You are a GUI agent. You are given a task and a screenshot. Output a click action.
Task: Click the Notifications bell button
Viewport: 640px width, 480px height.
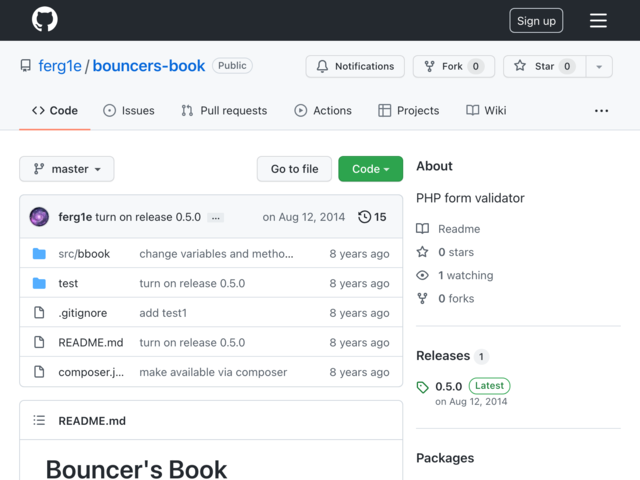pos(355,66)
